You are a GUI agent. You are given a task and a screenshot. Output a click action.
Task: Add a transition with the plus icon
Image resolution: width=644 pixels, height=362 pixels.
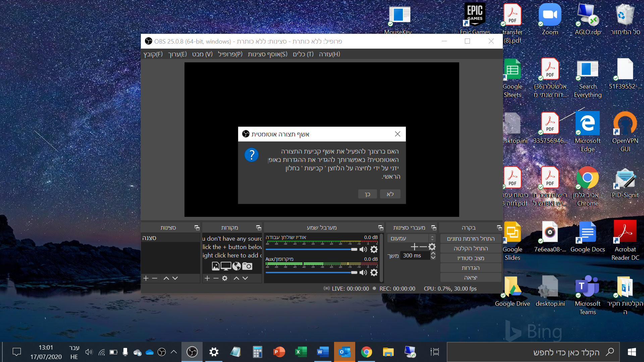(x=414, y=247)
